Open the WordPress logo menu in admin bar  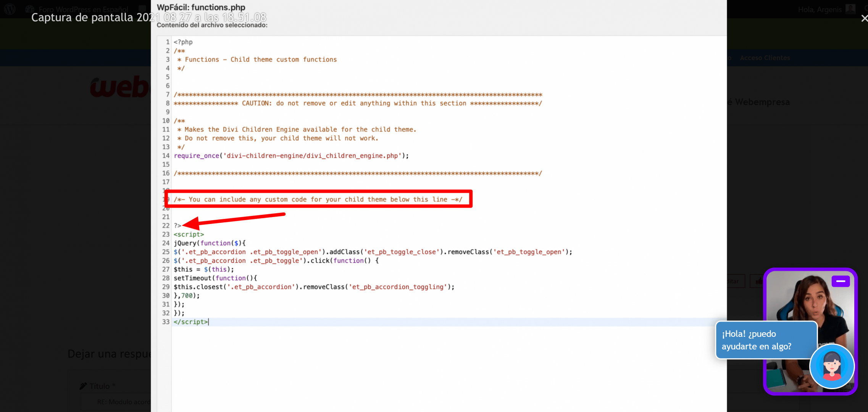pos(10,9)
